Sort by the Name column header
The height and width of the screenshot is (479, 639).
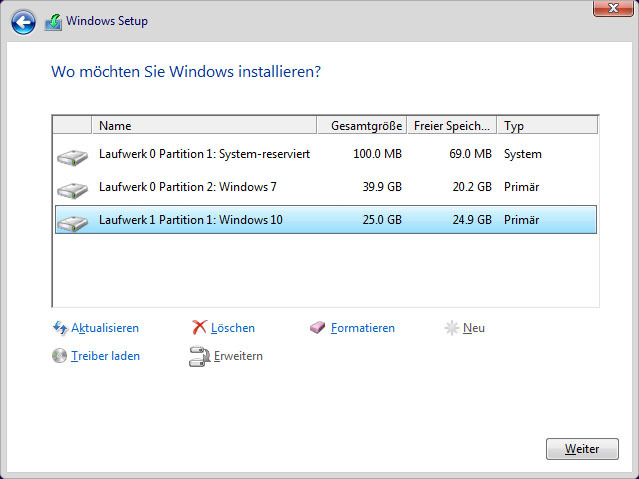click(x=205, y=125)
